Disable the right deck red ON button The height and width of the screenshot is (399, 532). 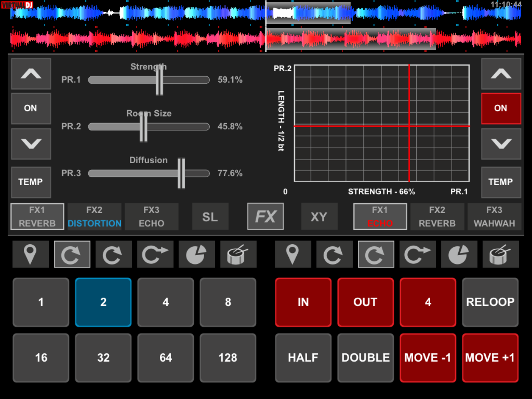[x=501, y=108]
